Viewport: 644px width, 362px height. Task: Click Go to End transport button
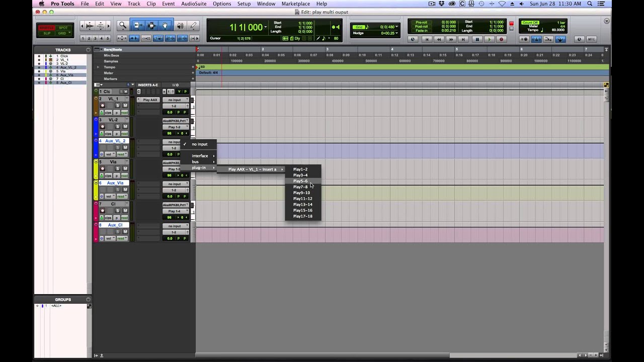[x=463, y=39]
